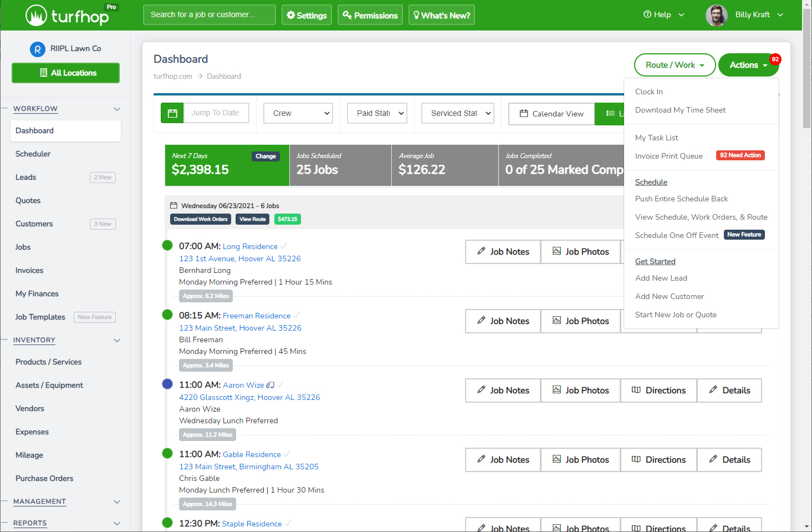The image size is (812, 532).
Task: Click the RIIPL Lawn Co round avatar icon
Action: [x=37, y=49]
